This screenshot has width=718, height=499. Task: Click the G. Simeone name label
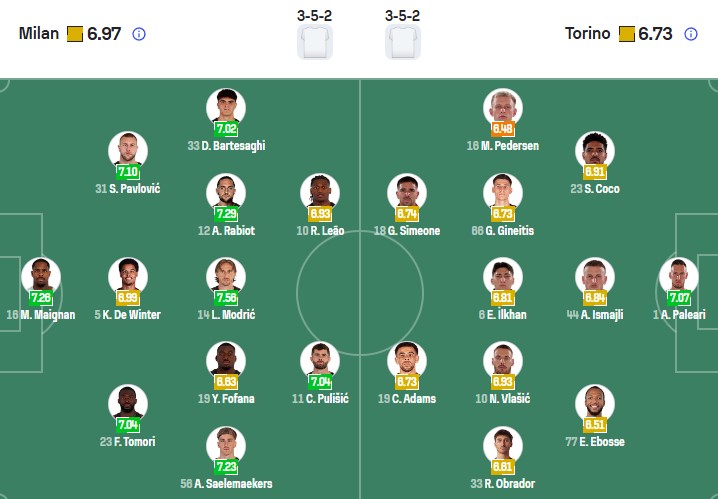407,231
